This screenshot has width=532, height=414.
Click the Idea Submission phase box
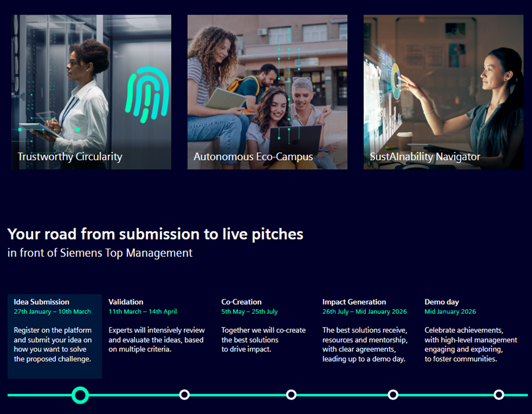click(x=55, y=336)
